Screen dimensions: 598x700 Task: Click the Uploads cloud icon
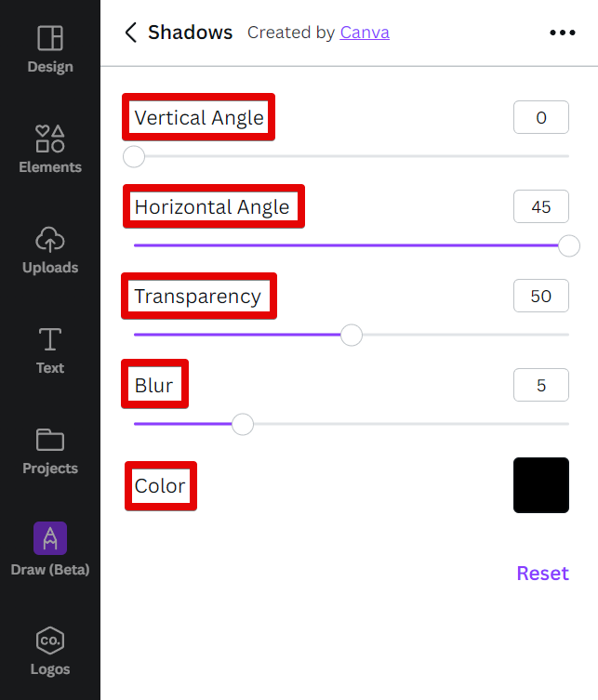[50, 239]
